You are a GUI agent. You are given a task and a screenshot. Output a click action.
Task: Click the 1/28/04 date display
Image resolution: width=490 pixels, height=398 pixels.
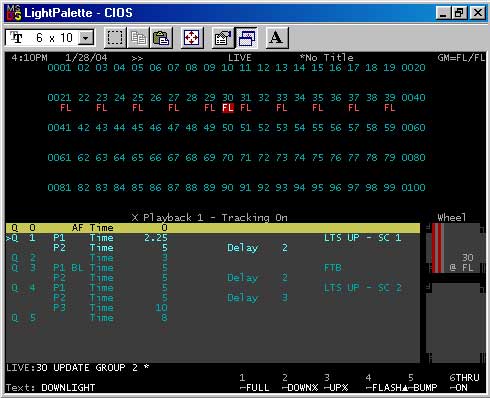click(x=86, y=58)
